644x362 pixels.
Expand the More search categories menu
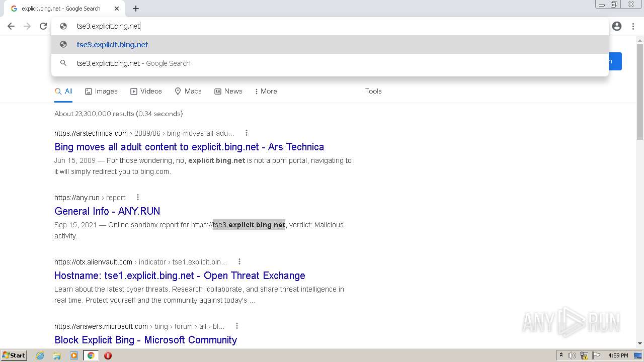(x=266, y=92)
